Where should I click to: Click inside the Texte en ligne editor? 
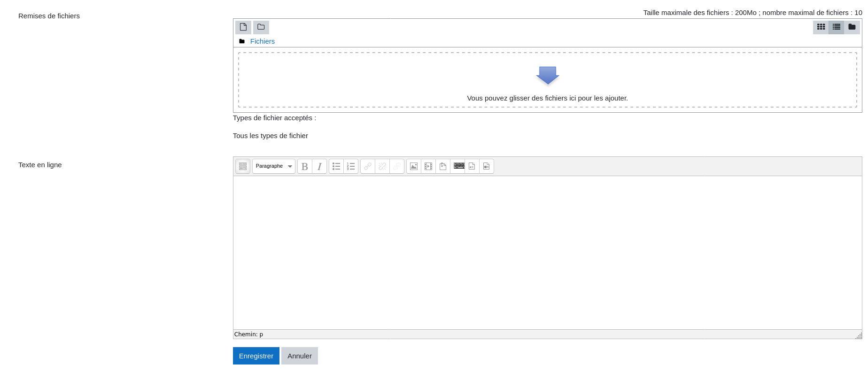click(x=548, y=253)
